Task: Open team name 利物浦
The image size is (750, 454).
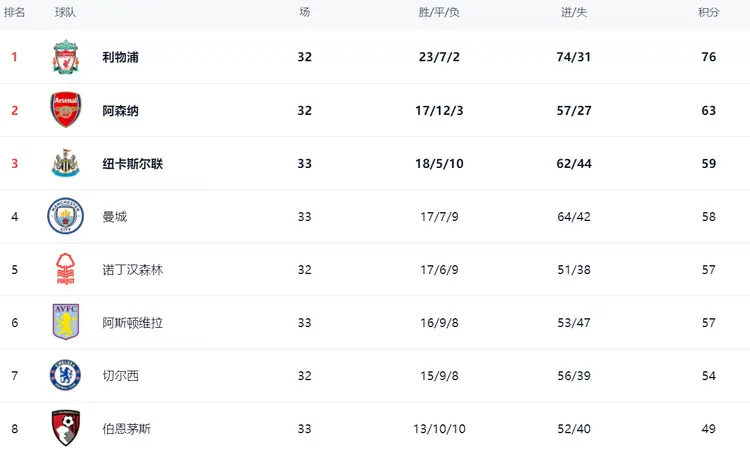Action: [x=121, y=57]
